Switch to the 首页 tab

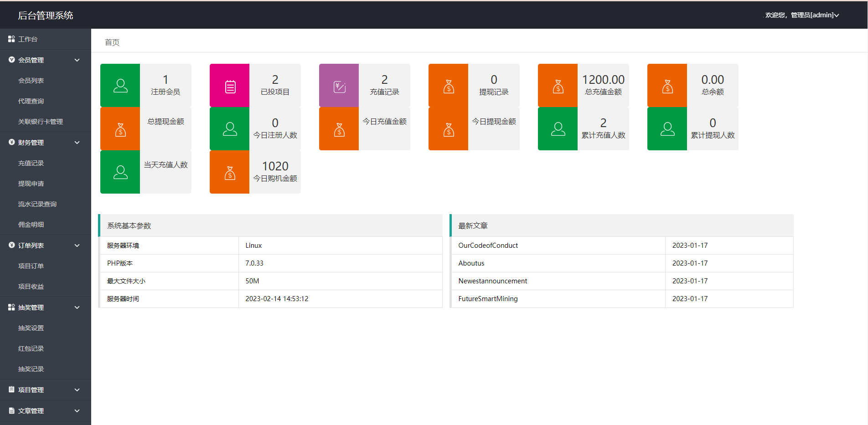112,42
